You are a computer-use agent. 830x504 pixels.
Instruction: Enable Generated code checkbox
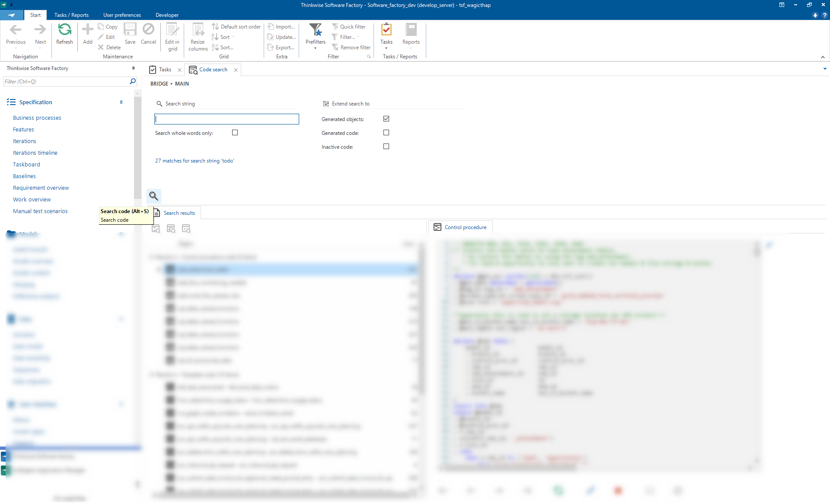coord(386,133)
